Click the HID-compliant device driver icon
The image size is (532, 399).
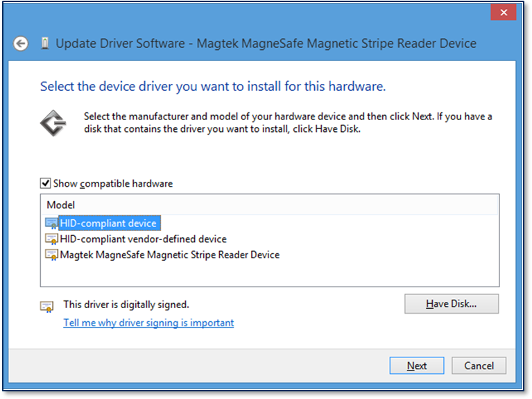[51, 223]
